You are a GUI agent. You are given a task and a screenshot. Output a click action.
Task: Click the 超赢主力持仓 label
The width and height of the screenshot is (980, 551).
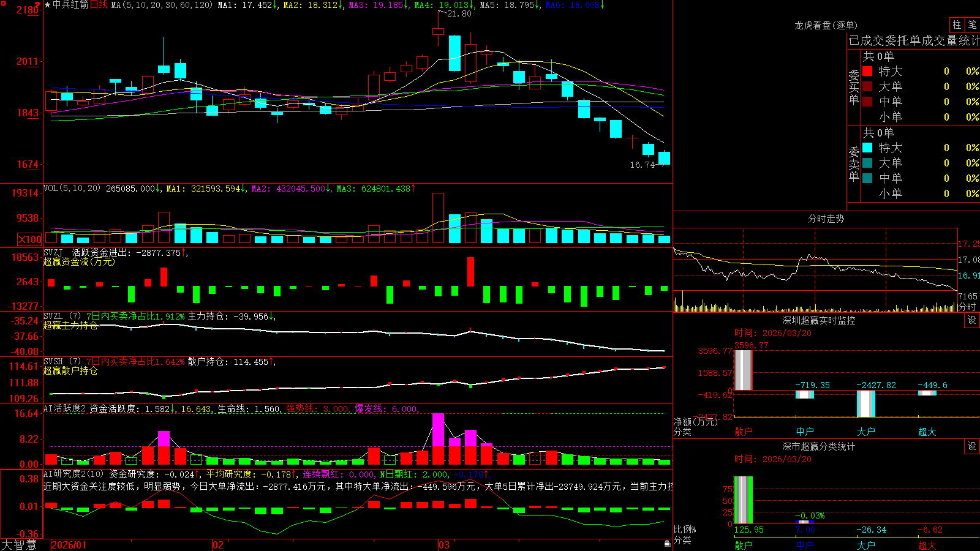tap(70, 325)
